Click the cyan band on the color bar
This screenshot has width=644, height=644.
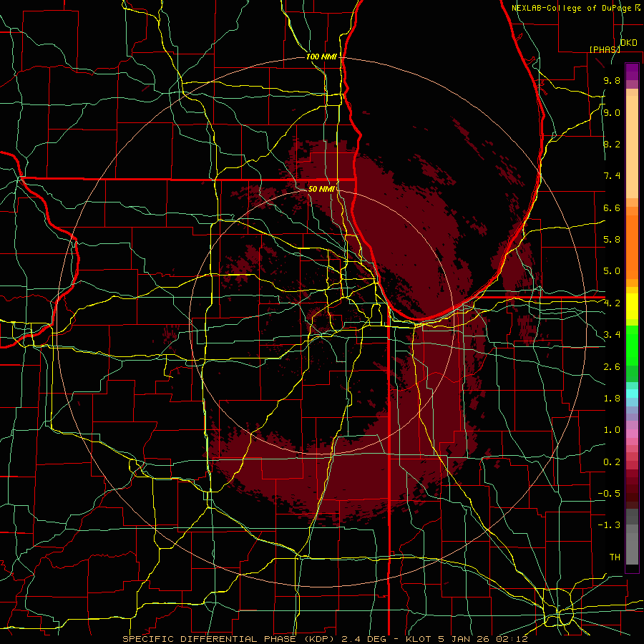[632, 394]
